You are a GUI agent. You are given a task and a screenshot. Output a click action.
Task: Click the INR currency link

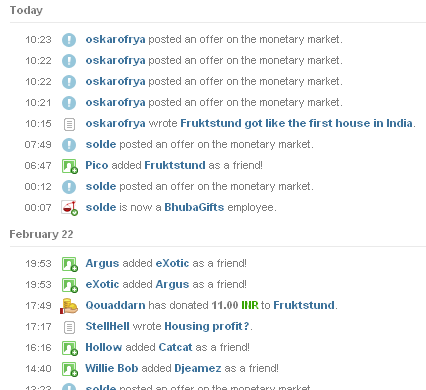[x=250, y=305]
